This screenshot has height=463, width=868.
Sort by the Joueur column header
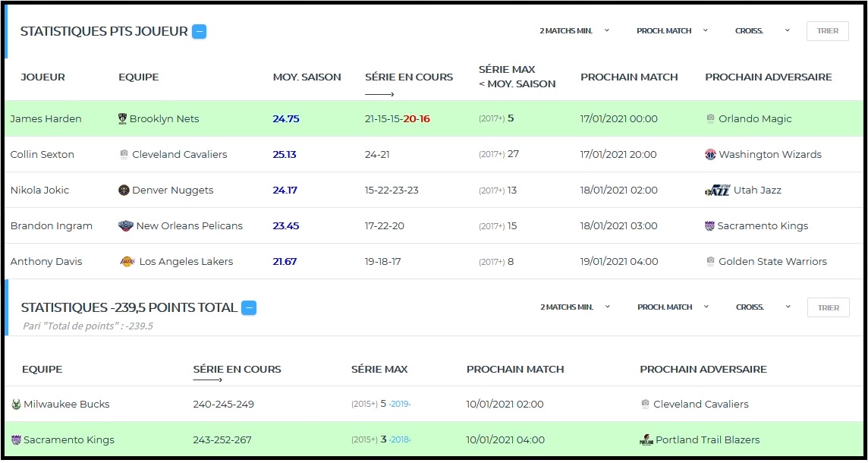tap(43, 77)
